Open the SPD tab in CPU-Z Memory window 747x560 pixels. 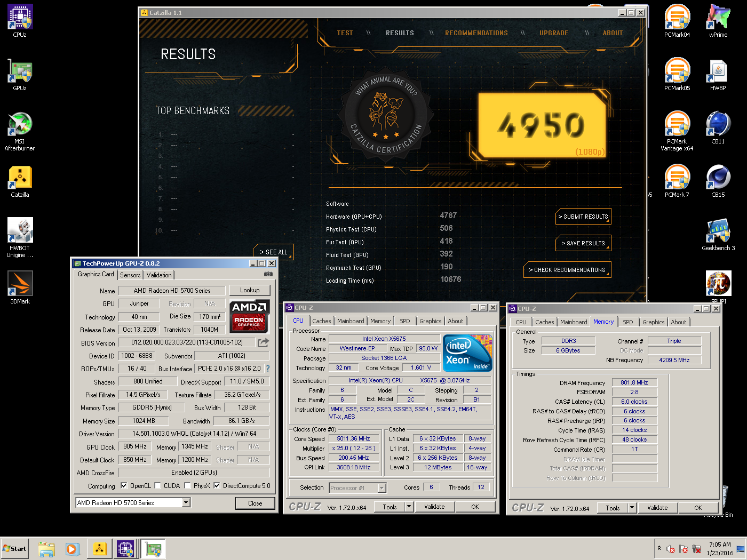(628, 322)
